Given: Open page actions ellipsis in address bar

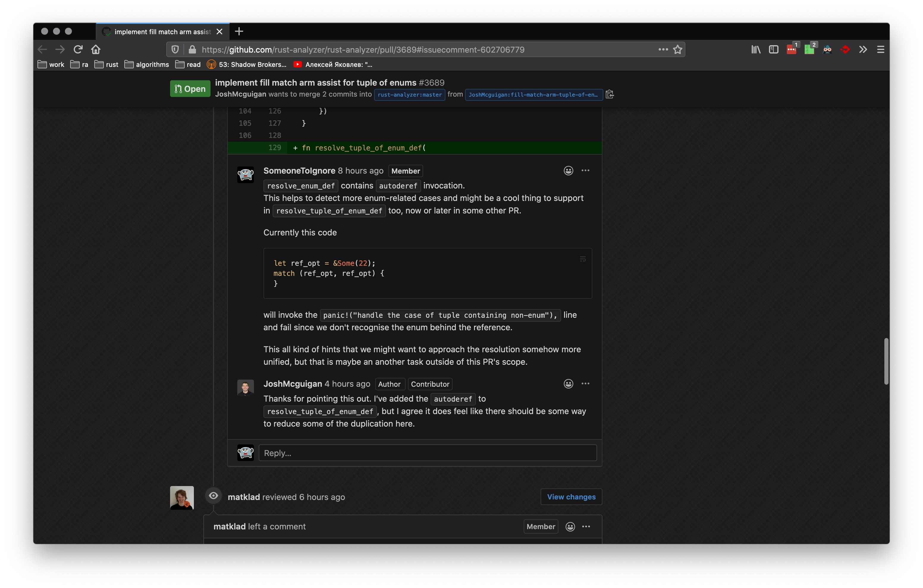Looking at the screenshot, I should point(663,49).
